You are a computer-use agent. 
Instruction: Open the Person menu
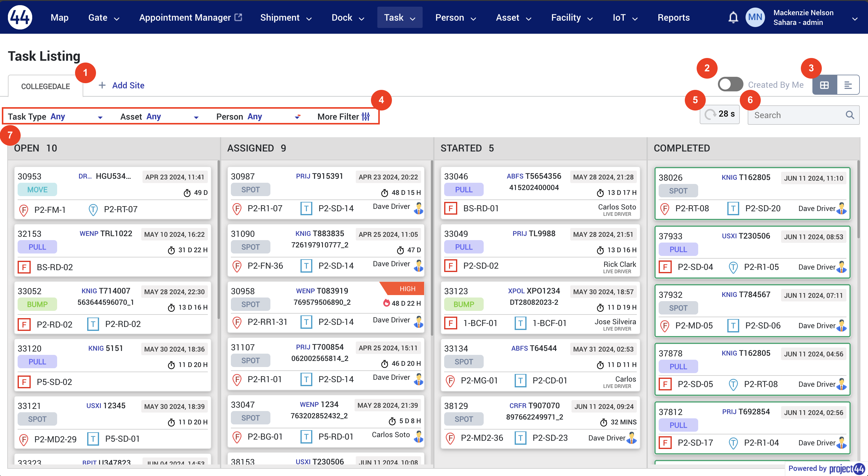(x=455, y=18)
